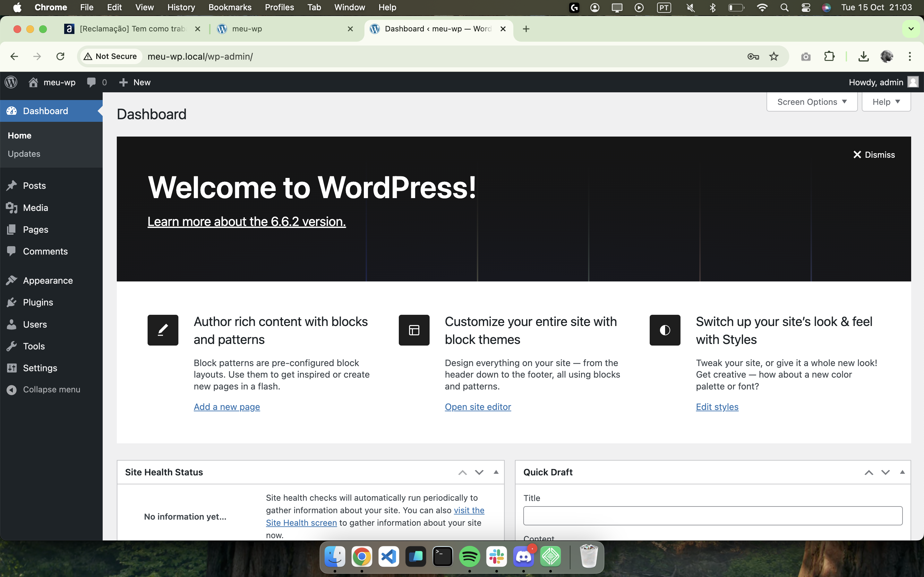Open Visual Studio Code from Dock
This screenshot has width=924, height=577.
389,557
